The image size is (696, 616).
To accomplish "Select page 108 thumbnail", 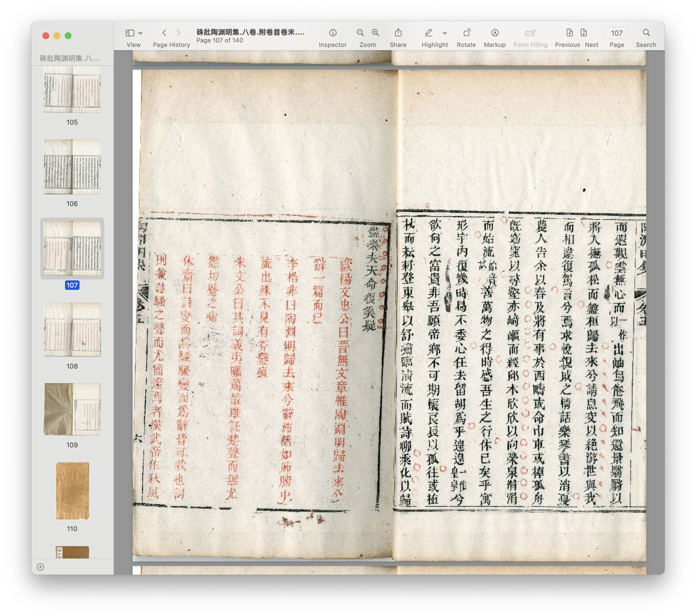I will (x=72, y=330).
